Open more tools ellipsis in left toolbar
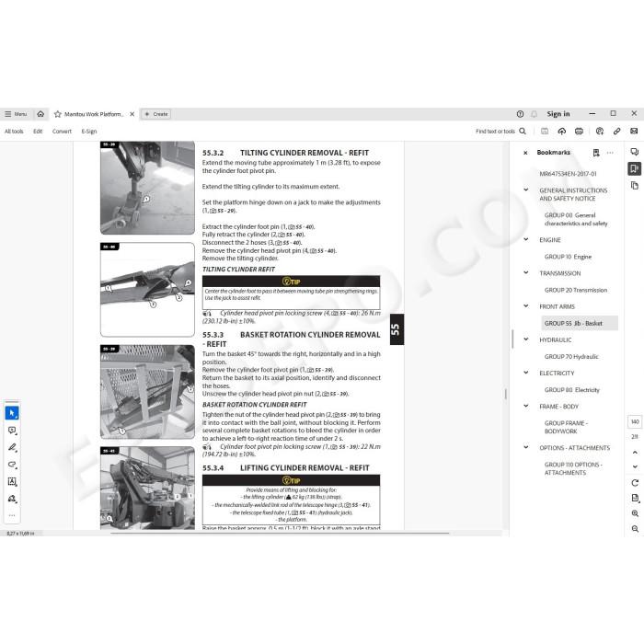This screenshot has height=644, width=644. point(12,515)
